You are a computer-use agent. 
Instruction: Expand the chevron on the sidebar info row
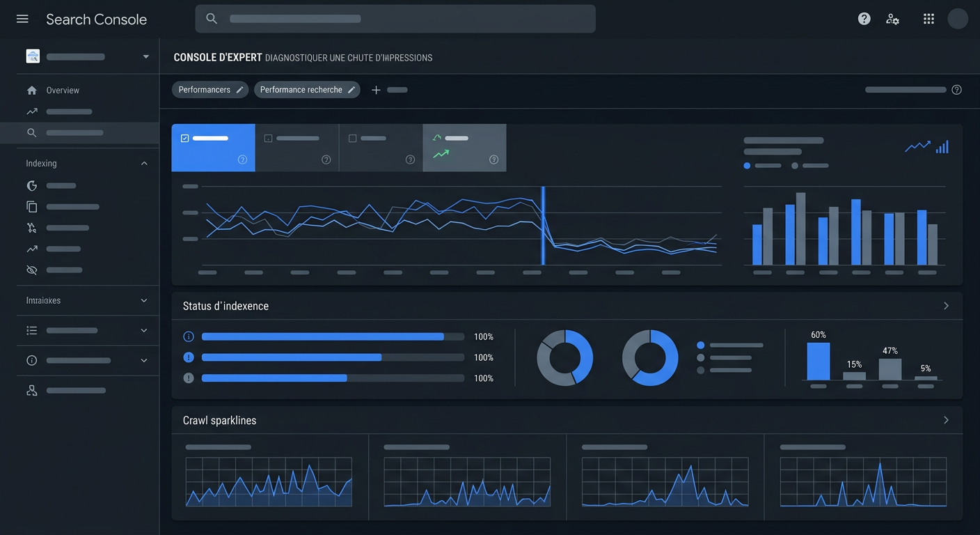tap(144, 360)
